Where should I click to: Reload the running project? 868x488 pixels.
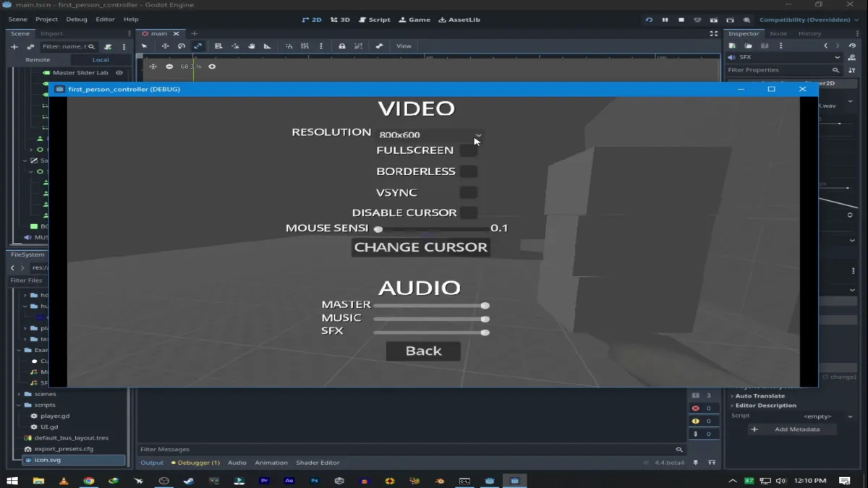649,20
